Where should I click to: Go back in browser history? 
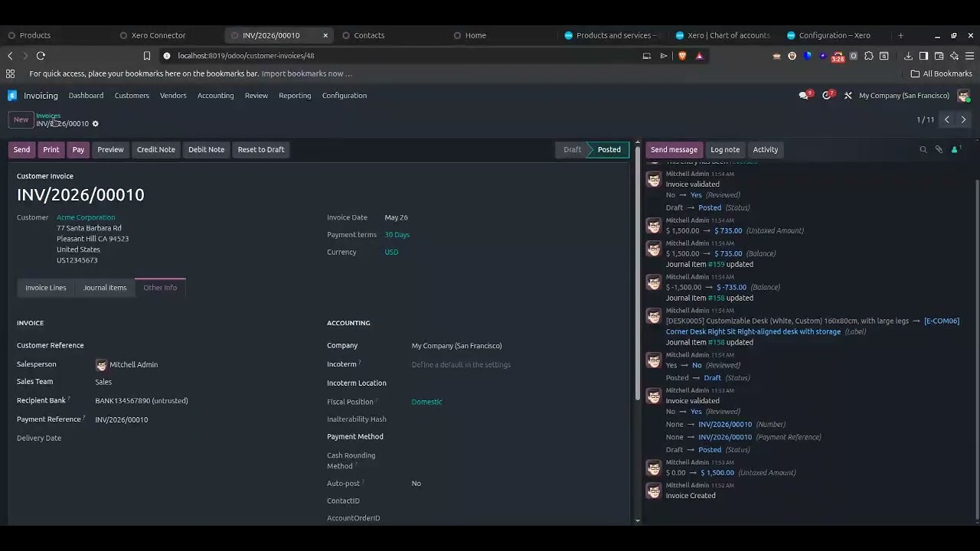[x=10, y=56]
